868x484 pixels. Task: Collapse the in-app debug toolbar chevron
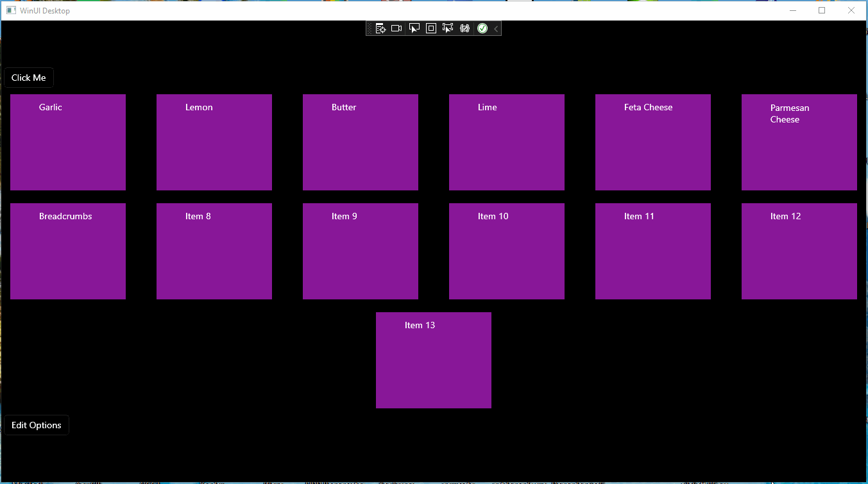495,28
